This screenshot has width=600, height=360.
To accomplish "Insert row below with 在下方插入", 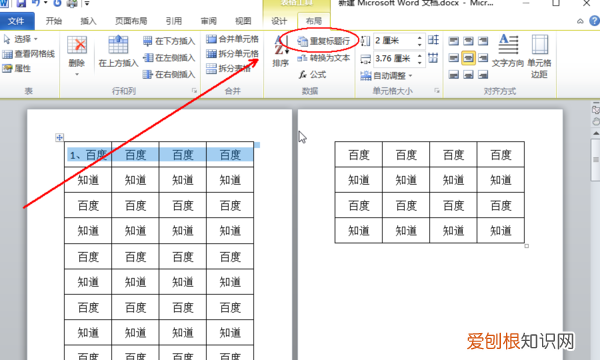I will point(169,41).
